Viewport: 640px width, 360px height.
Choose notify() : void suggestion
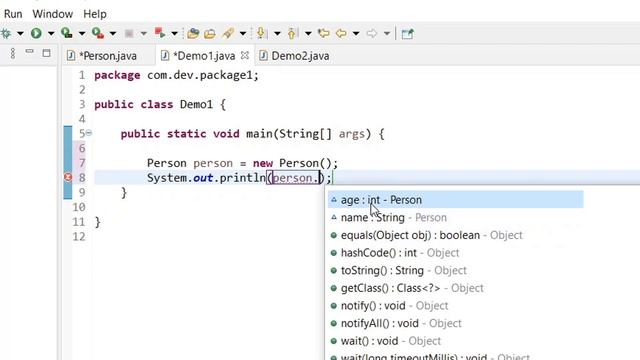(x=456, y=305)
